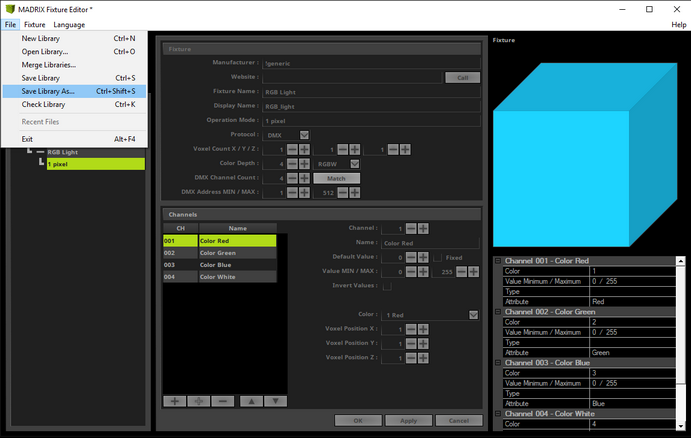Choose Check Library menu entry
Image resolution: width=691 pixels, height=438 pixels.
tap(74, 104)
